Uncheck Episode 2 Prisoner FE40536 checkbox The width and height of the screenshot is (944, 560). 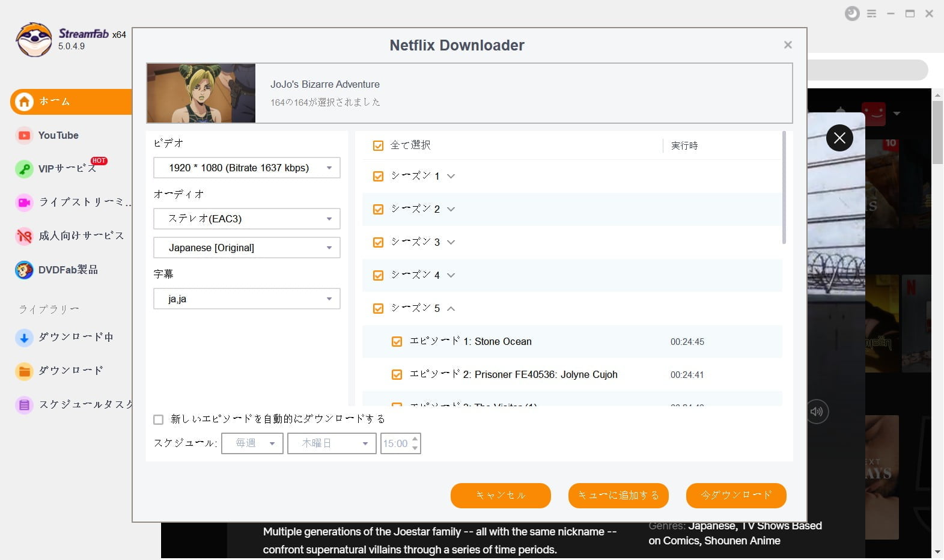point(397,374)
